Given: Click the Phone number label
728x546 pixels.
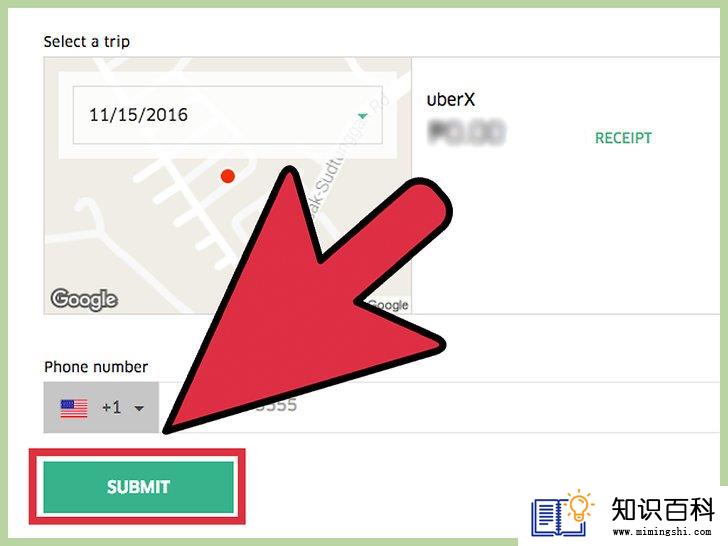Looking at the screenshot, I should pos(96,367).
